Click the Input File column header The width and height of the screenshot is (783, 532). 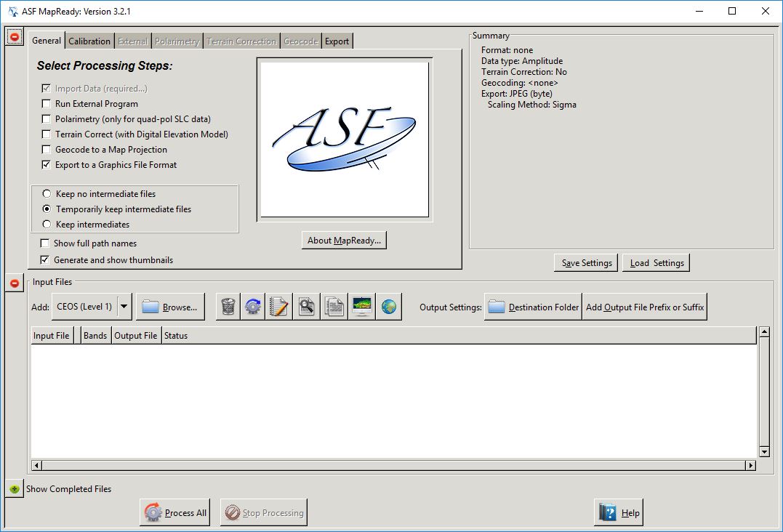52,335
